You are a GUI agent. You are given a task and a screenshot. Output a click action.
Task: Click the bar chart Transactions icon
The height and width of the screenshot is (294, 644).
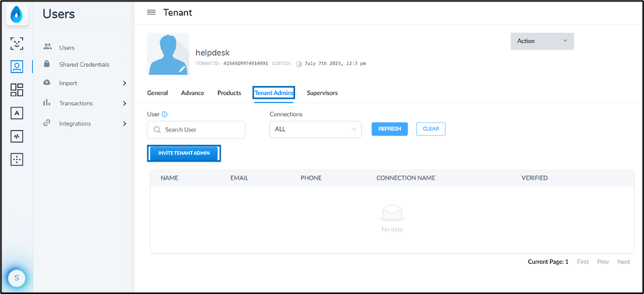tap(47, 103)
